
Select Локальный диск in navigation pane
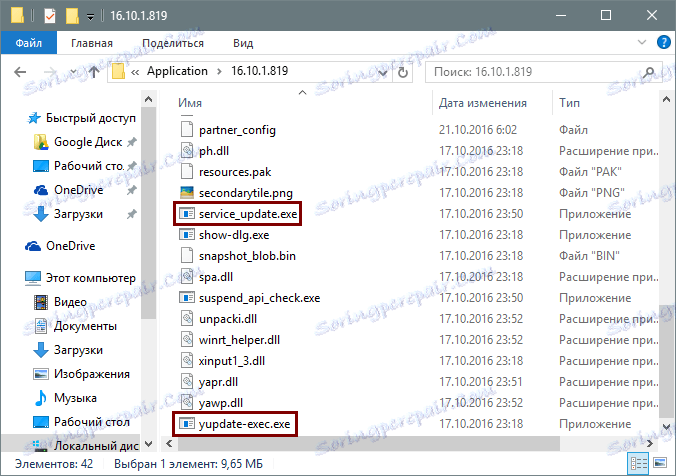[x=96, y=446]
